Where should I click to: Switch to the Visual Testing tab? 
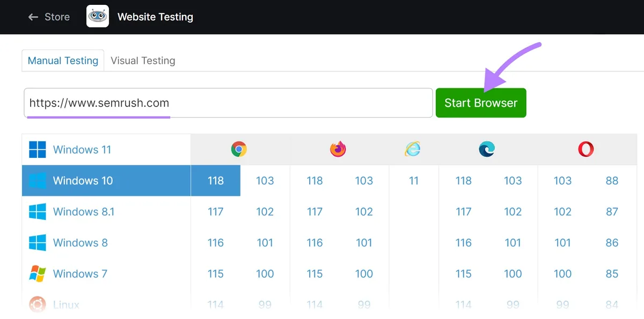coord(143,61)
